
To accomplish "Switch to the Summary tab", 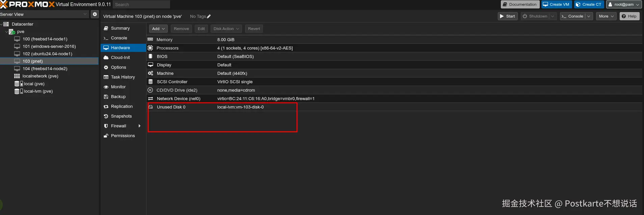I will click(x=123, y=28).
